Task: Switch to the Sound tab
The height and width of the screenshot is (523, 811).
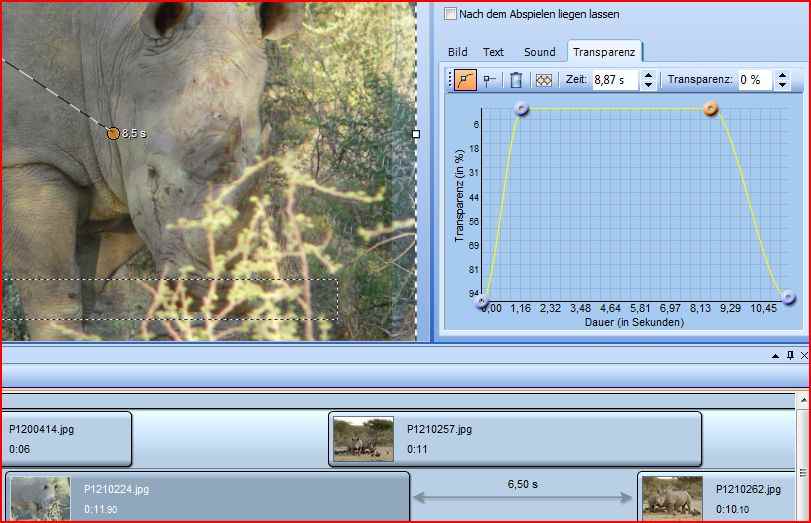Action: coord(539,52)
